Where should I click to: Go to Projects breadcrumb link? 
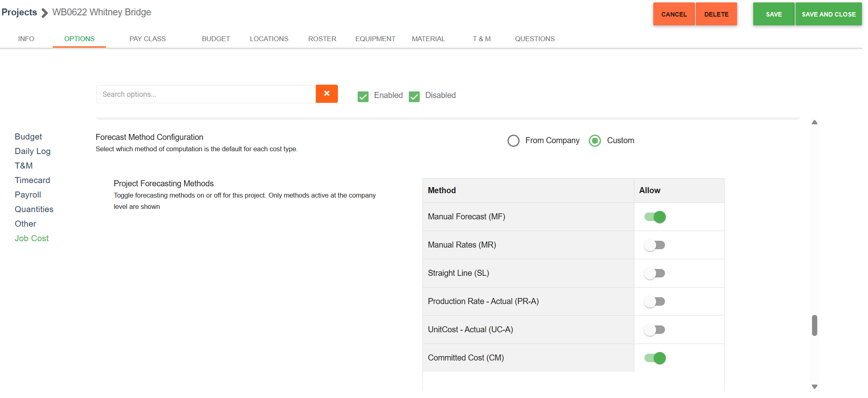tap(19, 13)
